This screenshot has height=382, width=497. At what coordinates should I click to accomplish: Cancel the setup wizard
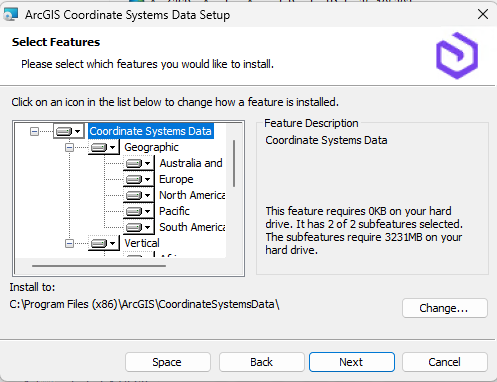[x=445, y=362]
